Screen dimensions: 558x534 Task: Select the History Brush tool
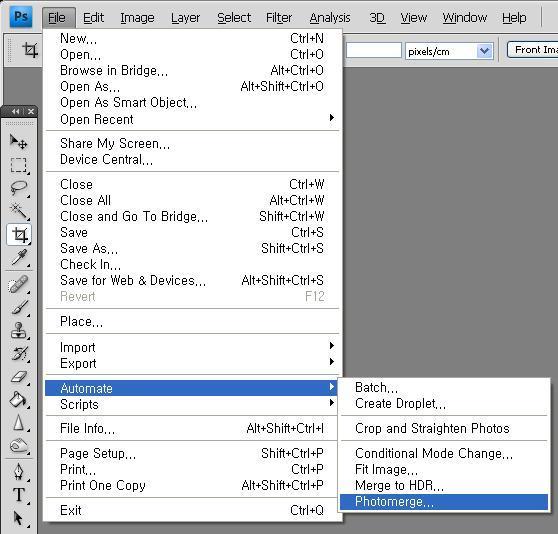coord(19,353)
